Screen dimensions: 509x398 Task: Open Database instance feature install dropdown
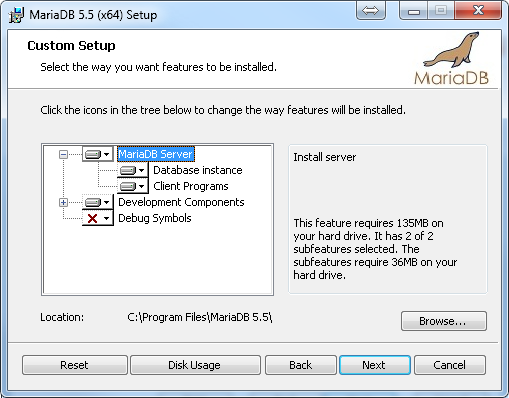[x=132, y=170]
